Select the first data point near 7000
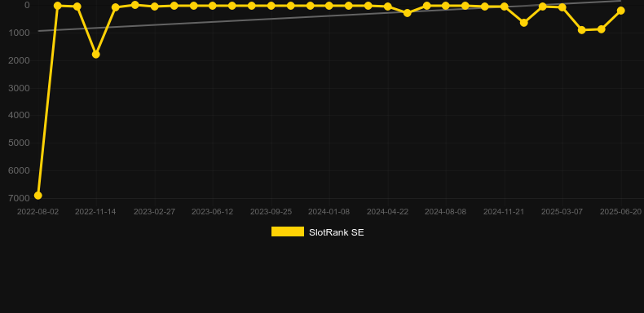This screenshot has height=313, width=644. click(37, 196)
